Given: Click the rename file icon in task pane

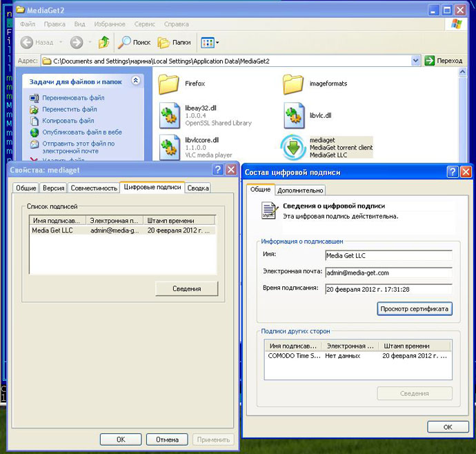Looking at the screenshot, I should click(34, 98).
